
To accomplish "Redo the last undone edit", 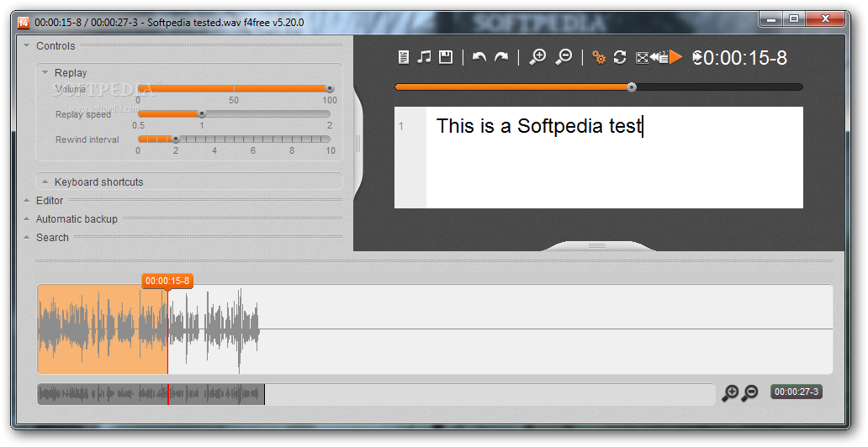I will [x=501, y=57].
